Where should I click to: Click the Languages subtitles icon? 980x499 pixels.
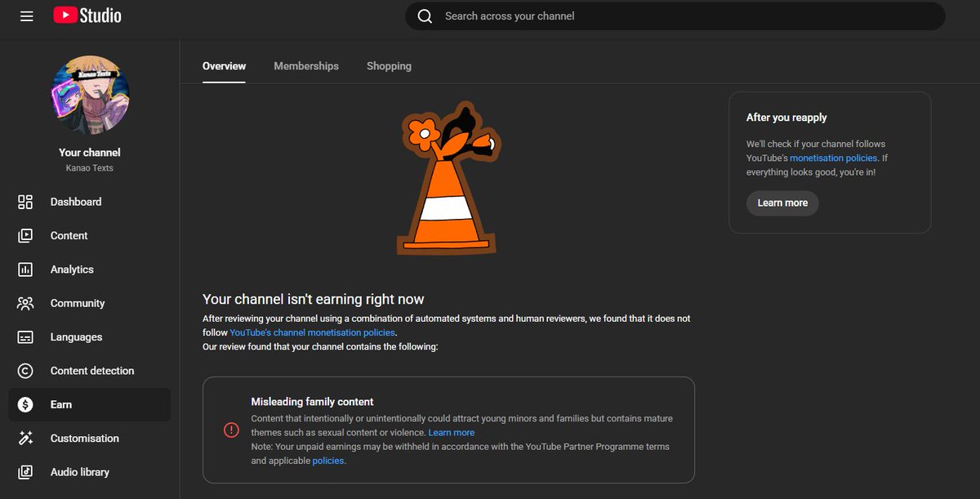point(25,337)
